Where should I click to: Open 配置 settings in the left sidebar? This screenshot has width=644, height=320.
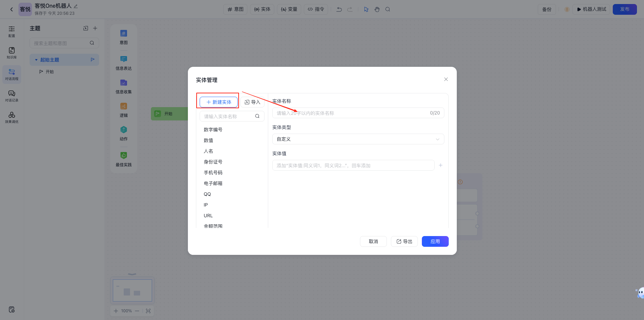coord(12,31)
